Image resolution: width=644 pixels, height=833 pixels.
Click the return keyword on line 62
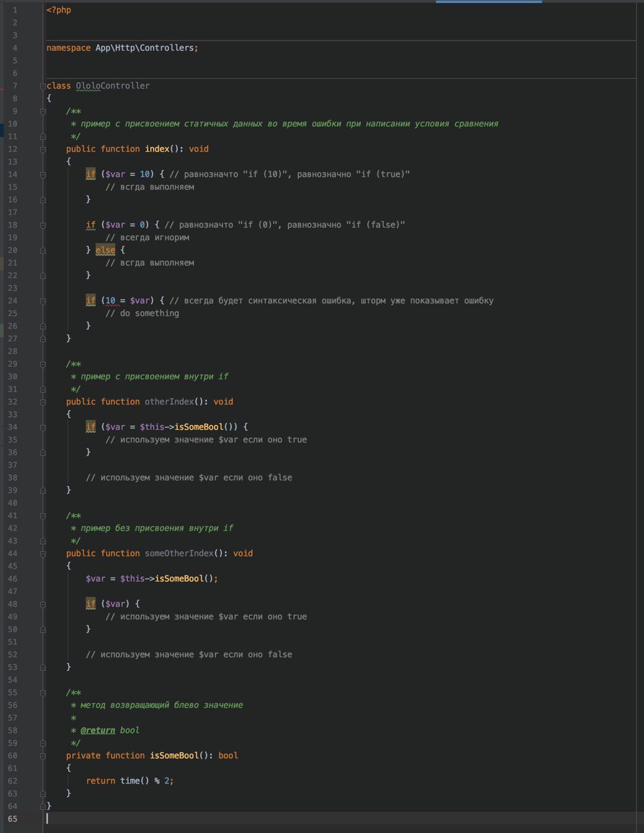[x=100, y=781]
